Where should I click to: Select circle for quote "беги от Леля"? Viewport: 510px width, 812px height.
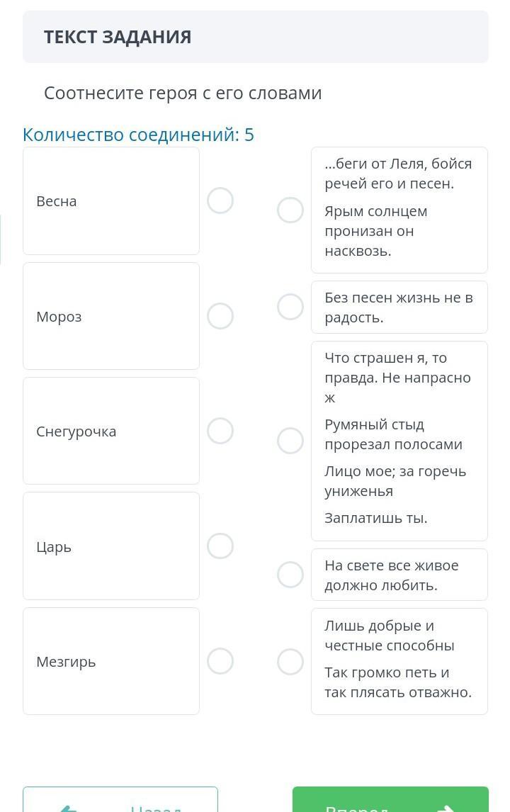pyautogui.click(x=290, y=210)
